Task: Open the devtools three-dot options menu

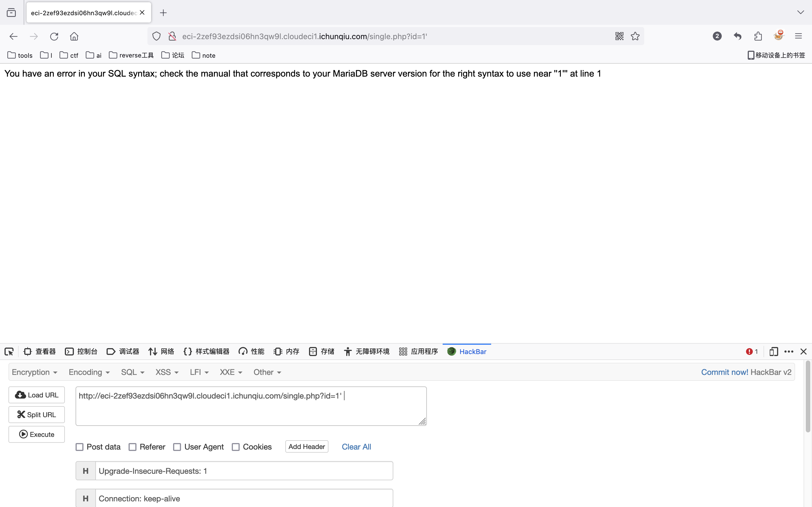Action: (x=789, y=352)
